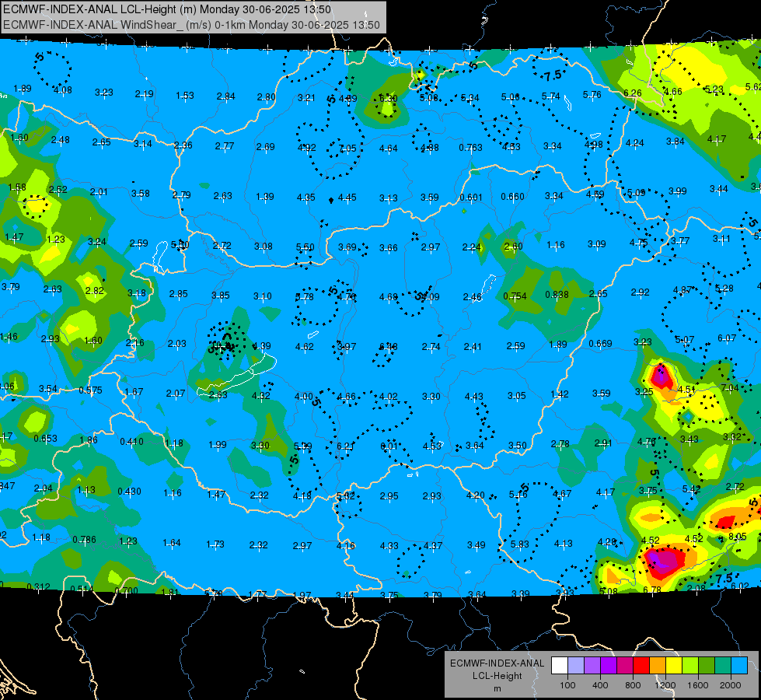Click the grid value 5.74
Image resolution: width=761 pixels, height=700 pixels.
tap(551, 96)
